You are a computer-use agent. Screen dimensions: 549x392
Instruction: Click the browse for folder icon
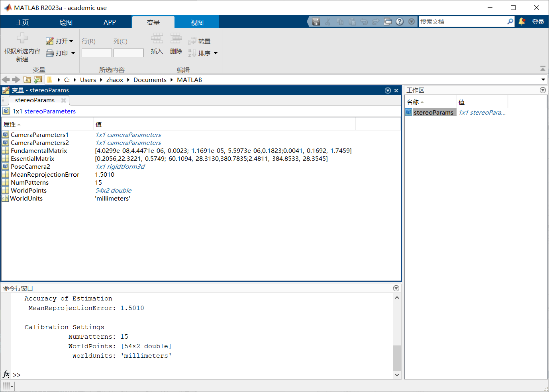point(38,80)
